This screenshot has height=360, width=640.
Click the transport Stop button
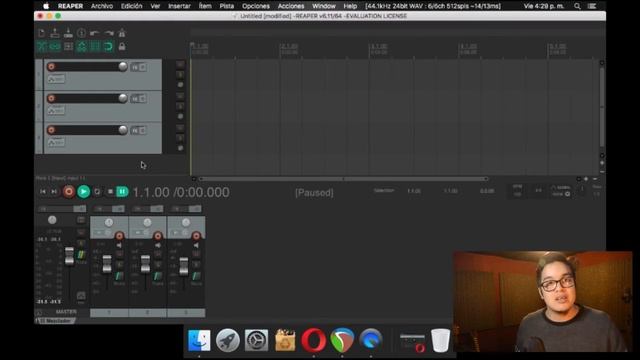(110, 191)
